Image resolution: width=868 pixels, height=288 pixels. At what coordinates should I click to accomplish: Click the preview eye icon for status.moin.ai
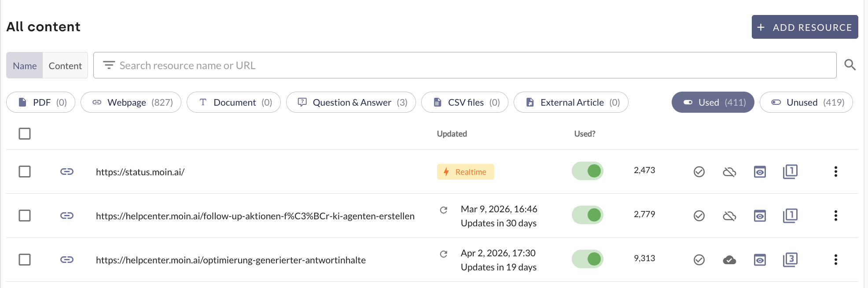pos(760,172)
